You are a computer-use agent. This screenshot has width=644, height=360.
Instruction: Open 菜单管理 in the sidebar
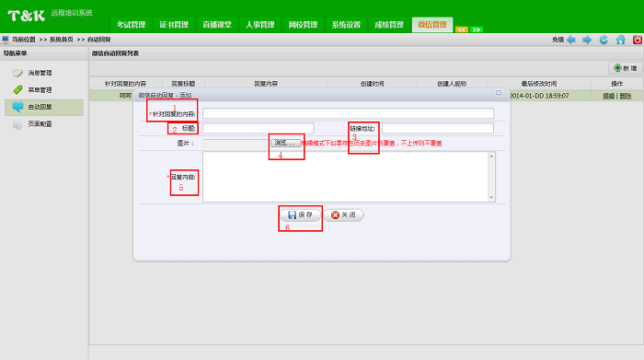pos(40,89)
